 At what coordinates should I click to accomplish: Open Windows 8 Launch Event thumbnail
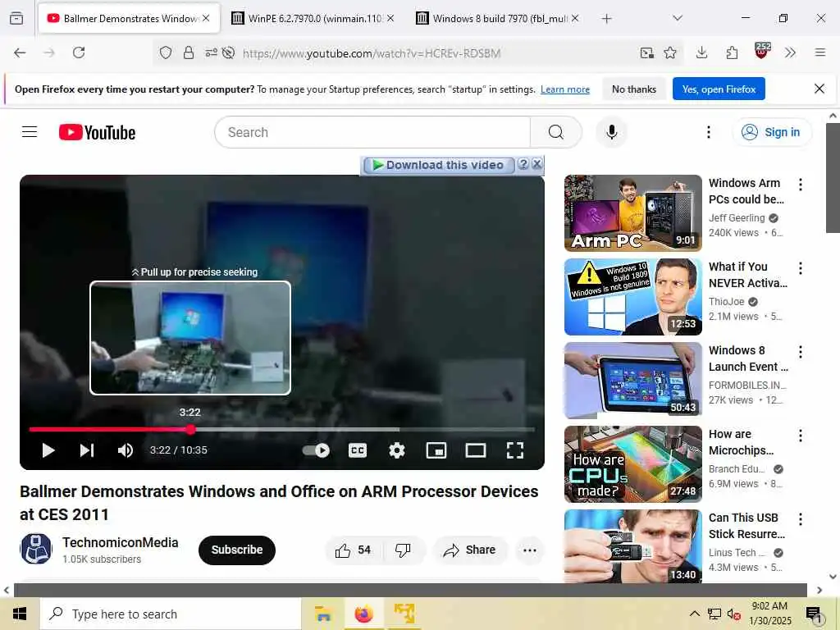click(x=632, y=381)
